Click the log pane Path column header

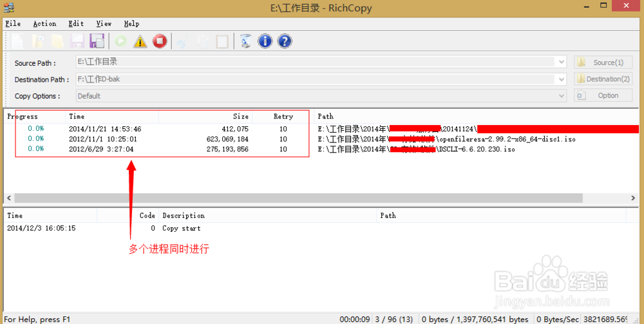click(x=501, y=216)
